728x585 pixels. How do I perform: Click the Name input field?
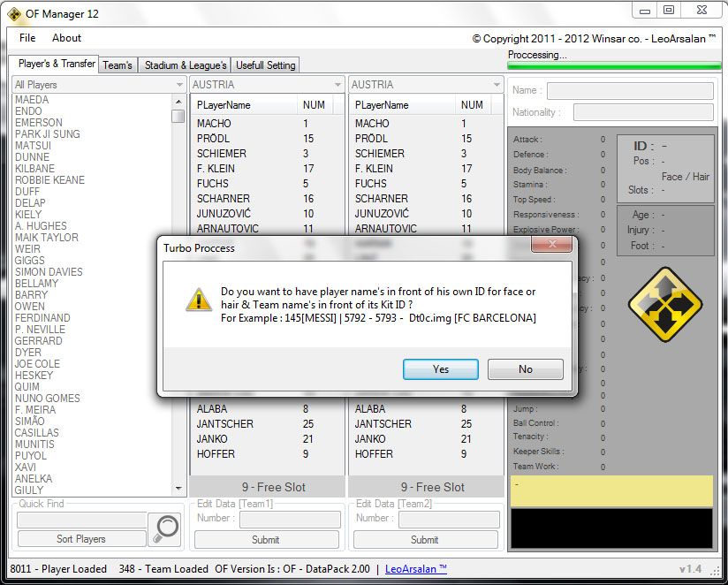[x=629, y=91]
